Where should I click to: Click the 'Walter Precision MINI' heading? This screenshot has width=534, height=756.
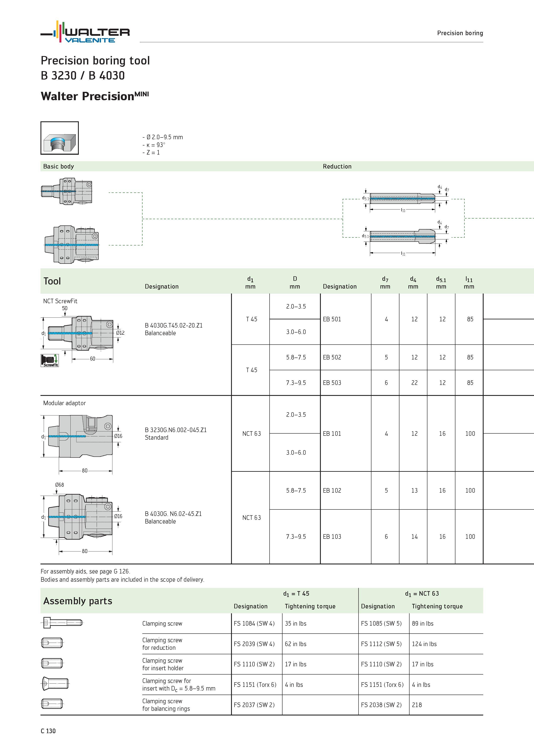(95, 96)
